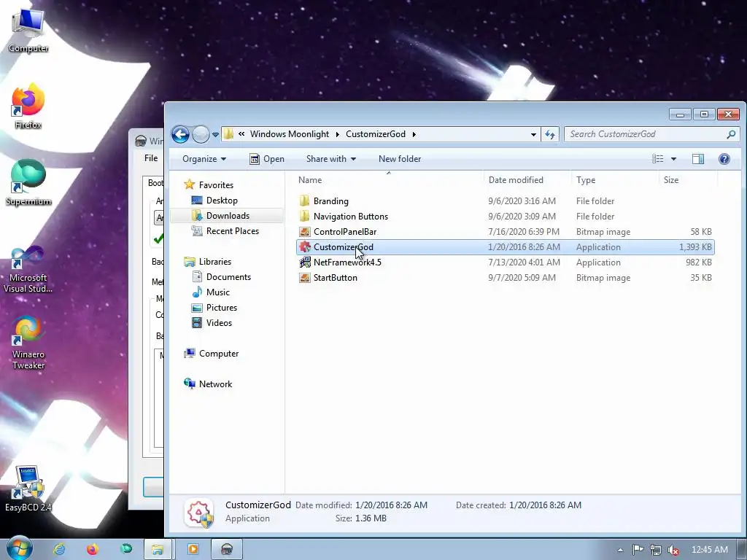Open the Explorer help icon
The width and height of the screenshot is (747, 560).
[724, 159]
